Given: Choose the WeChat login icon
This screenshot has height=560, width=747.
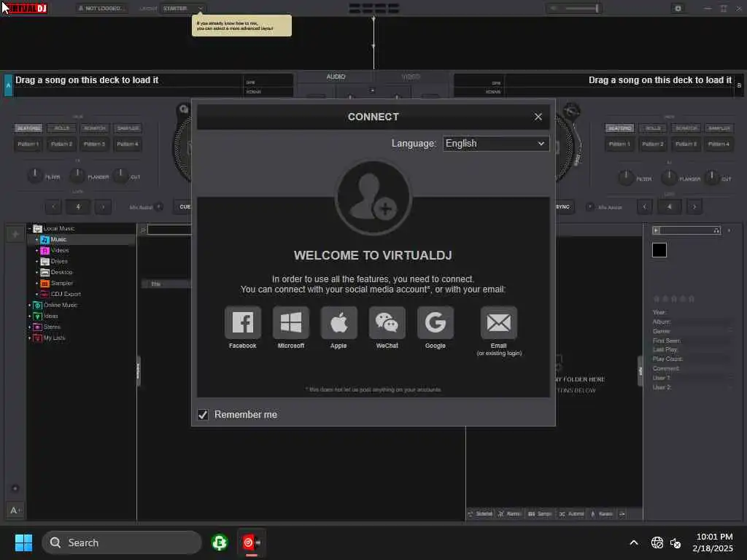Looking at the screenshot, I should (x=387, y=322).
